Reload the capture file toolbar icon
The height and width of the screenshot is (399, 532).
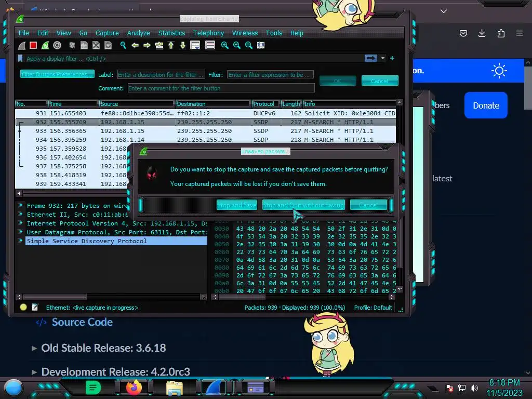[x=108, y=46]
